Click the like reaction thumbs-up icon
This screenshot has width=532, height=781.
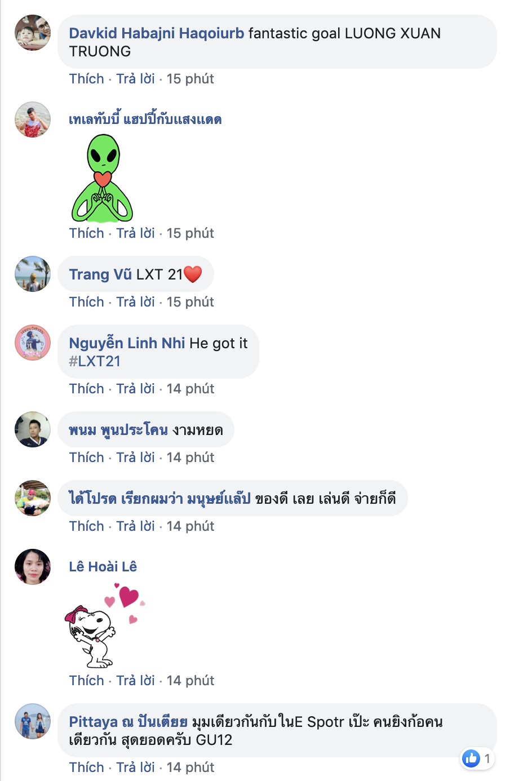(471, 758)
